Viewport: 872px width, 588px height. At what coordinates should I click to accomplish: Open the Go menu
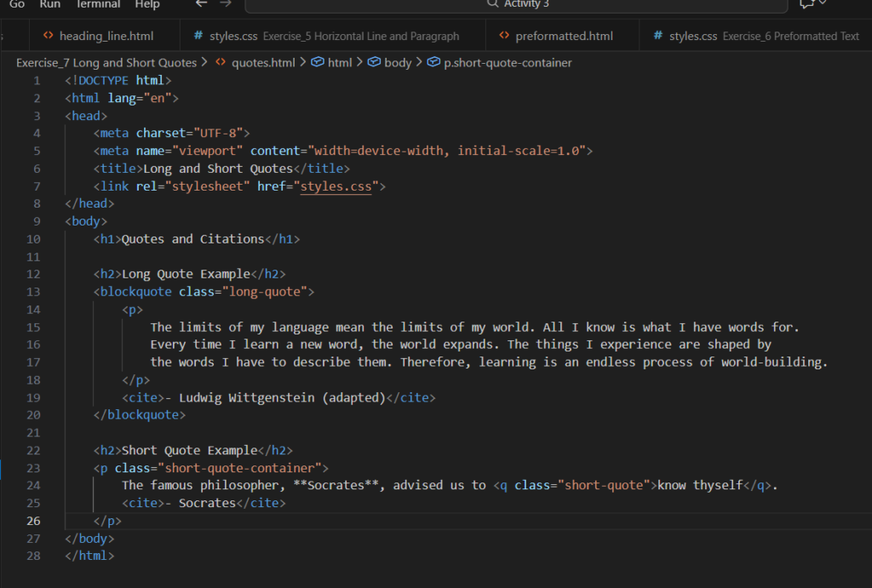17,4
